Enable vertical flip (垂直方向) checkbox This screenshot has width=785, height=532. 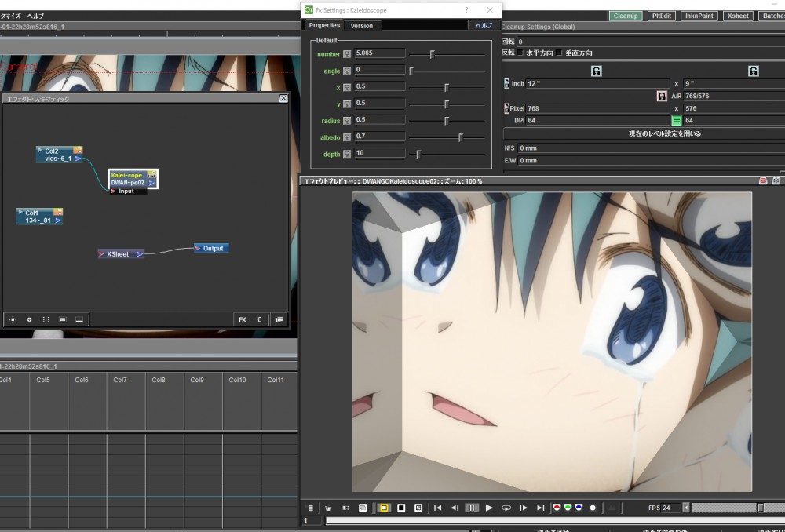coord(559,53)
